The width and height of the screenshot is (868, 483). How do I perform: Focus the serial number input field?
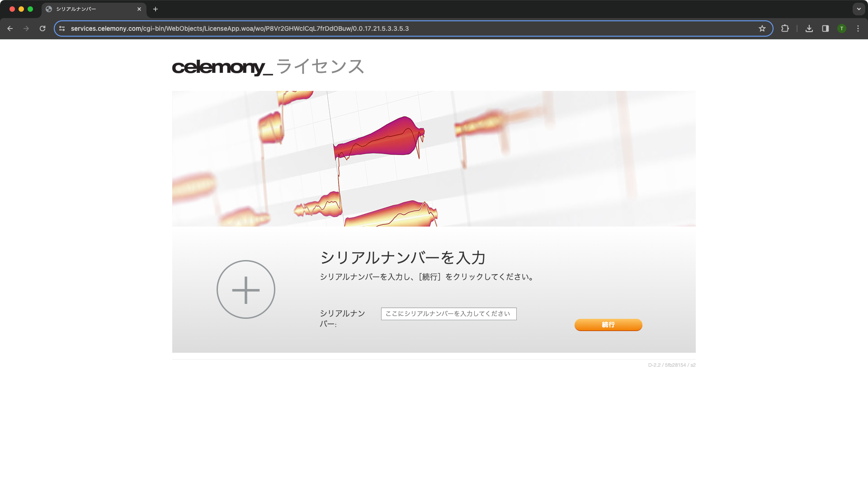pyautogui.click(x=449, y=314)
